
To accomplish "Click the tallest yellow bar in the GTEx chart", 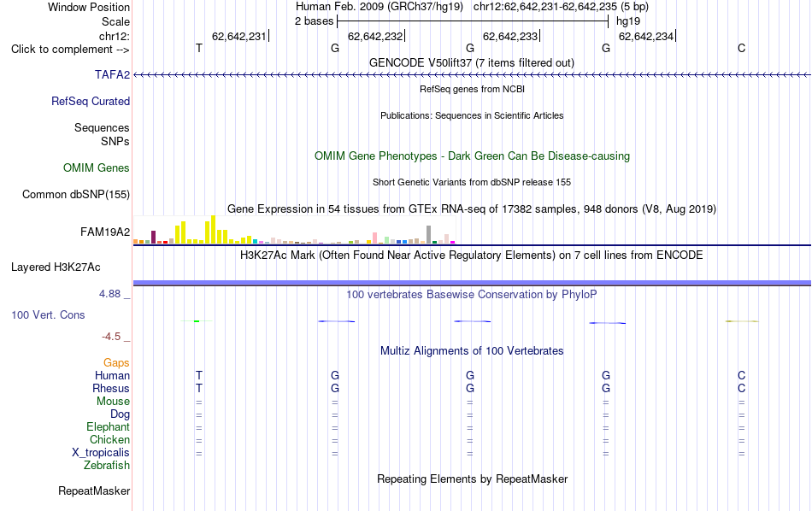I will [213, 230].
